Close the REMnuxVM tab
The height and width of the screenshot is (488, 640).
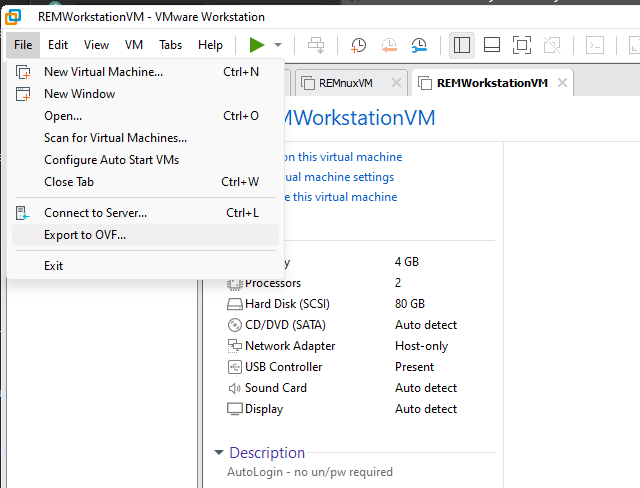396,83
